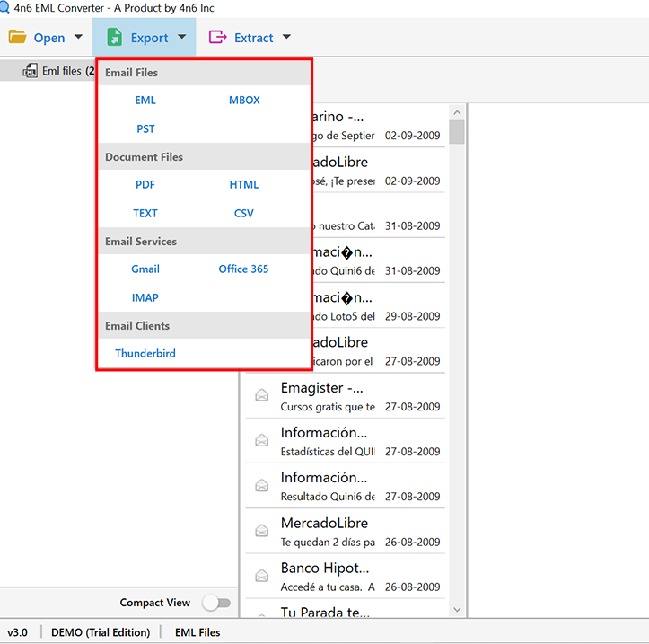This screenshot has height=644, width=649.
Task: Click envelope icon beside Resultado Quini6 27-08-2009 email
Action: pos(261,485)
